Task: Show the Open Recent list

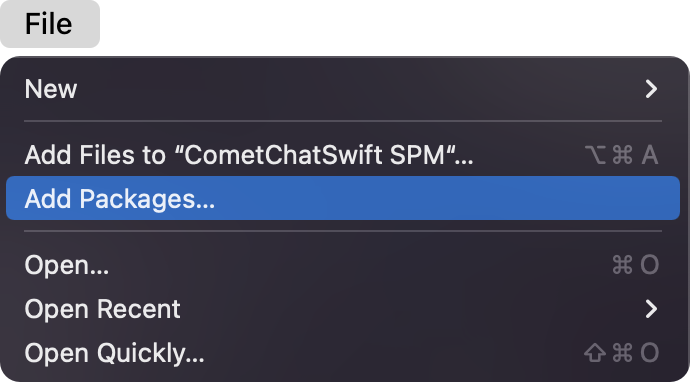Action: (x=343, y=309)
